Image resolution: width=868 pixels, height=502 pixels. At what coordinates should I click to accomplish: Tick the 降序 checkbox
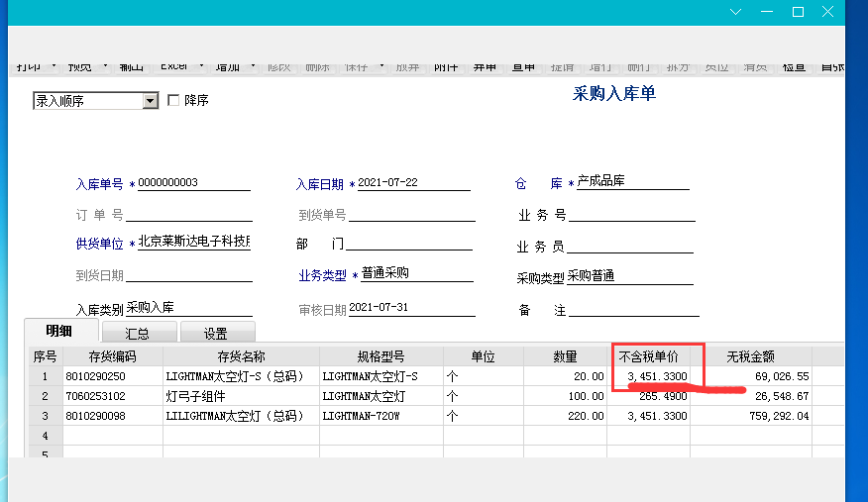pyautogui.click(x=173, y=100)
